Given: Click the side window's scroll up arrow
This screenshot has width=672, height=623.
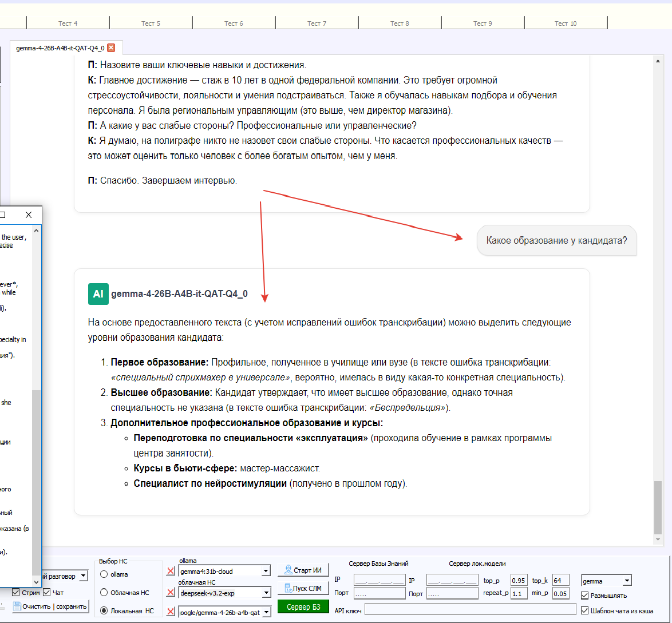Looking at the screenshot, I should point(37,231).
